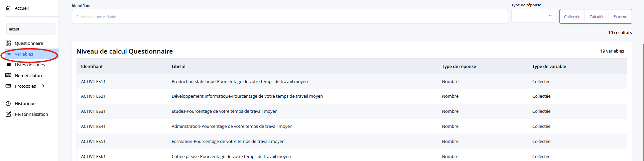644x161 pixels.
Task: Open the latest version selector
Action: coord(31,29)
